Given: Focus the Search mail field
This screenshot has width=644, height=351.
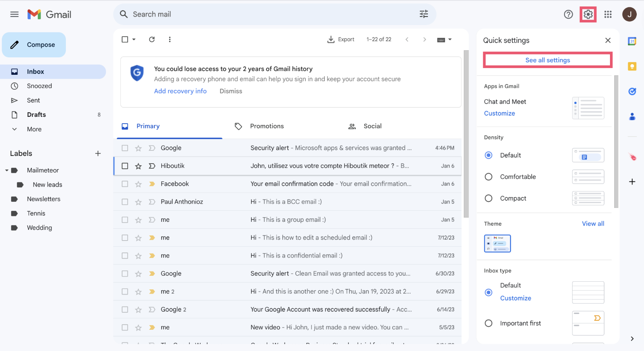Looking at the screenshot, I should click(274, 14).
